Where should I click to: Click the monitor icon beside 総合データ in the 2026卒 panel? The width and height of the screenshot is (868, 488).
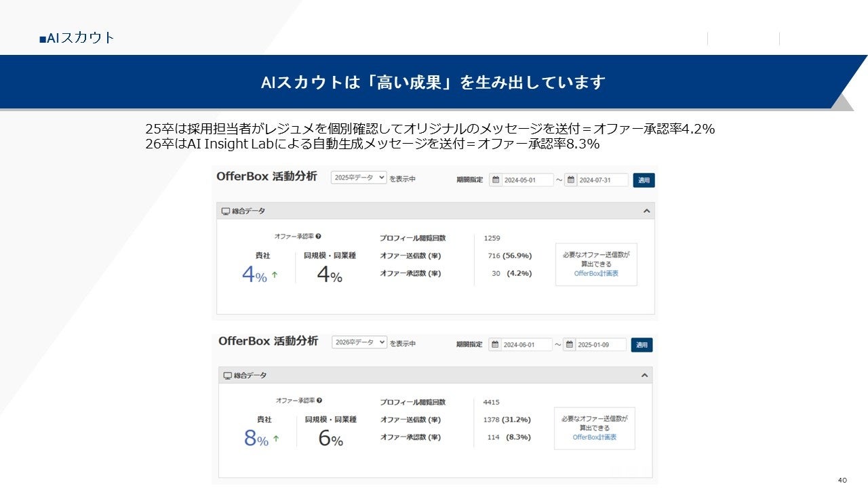[226, 375]
